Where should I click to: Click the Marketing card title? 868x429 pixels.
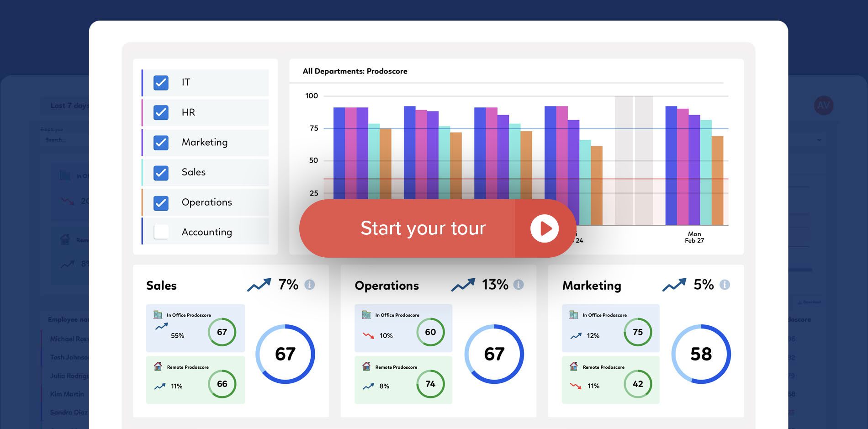click(x=592, y=286)
